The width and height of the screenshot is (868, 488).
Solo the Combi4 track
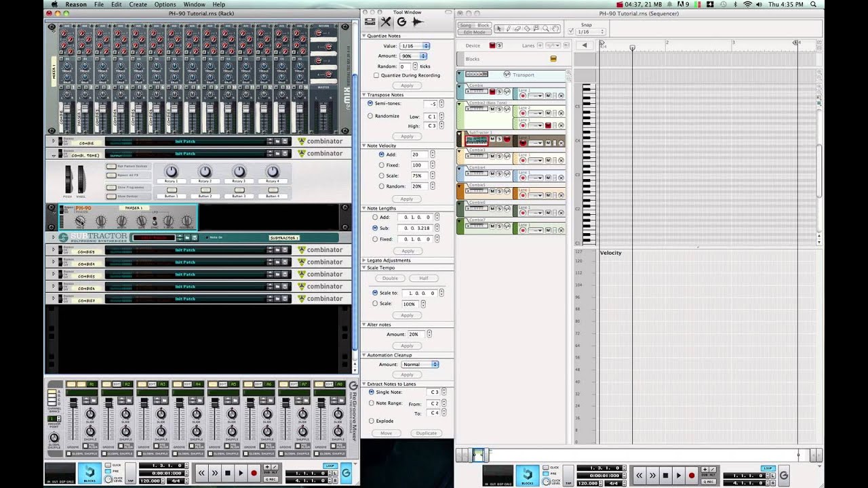pos(500,175)
